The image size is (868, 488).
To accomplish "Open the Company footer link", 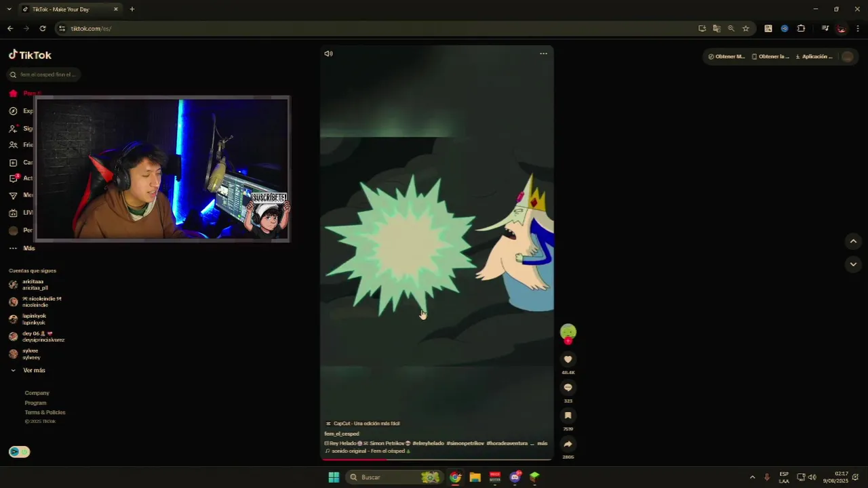I will click(37, 393).
